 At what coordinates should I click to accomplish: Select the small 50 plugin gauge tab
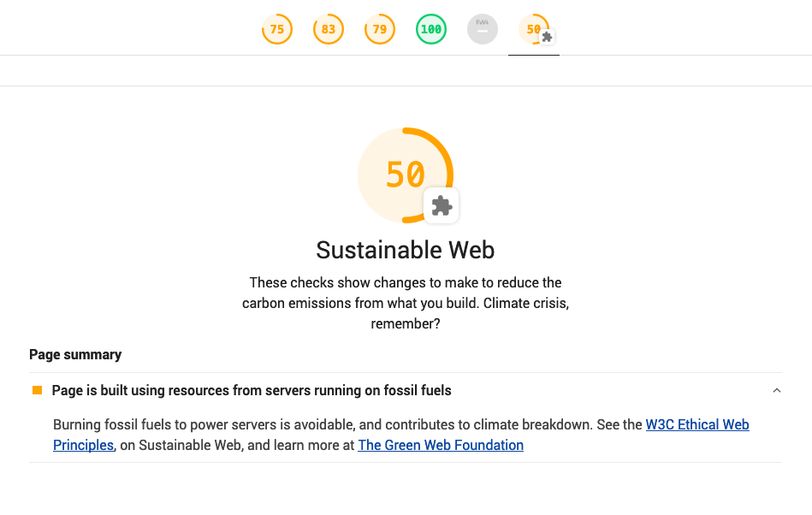click(534, 29)
